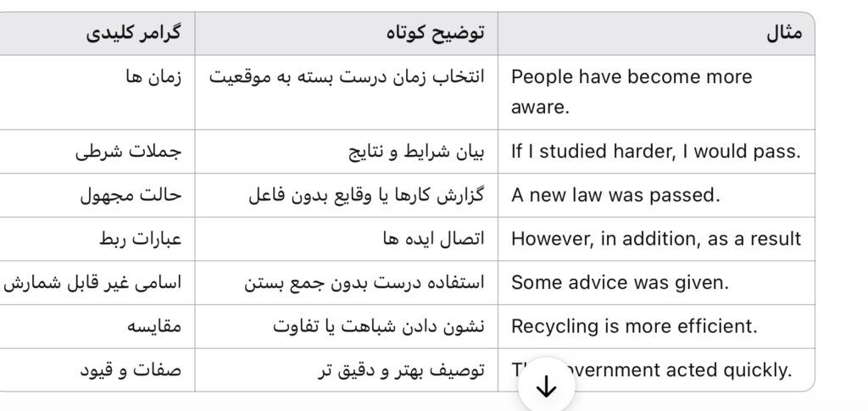The height and width of the screenshot is (411, 868).
Task: Click the "If I studied harder" example
Action: pyautogui.click(x=655, y=153)
